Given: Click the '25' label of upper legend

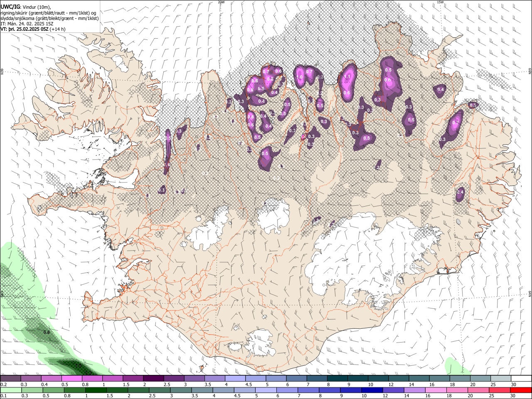Looking at the screenshot, I should [x=493, y=384].
